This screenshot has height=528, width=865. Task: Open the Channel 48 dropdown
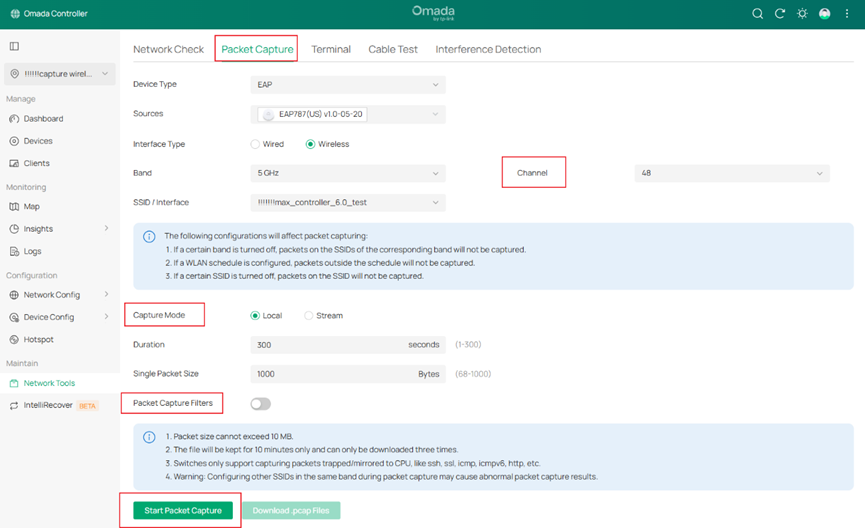732,173
